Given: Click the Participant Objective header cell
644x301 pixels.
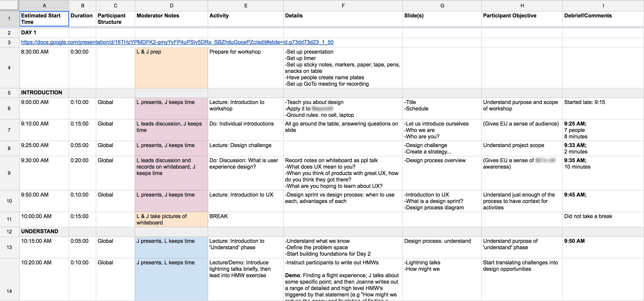Looking at the screenshot, I should pyautogui.click(x=522, y=19).
